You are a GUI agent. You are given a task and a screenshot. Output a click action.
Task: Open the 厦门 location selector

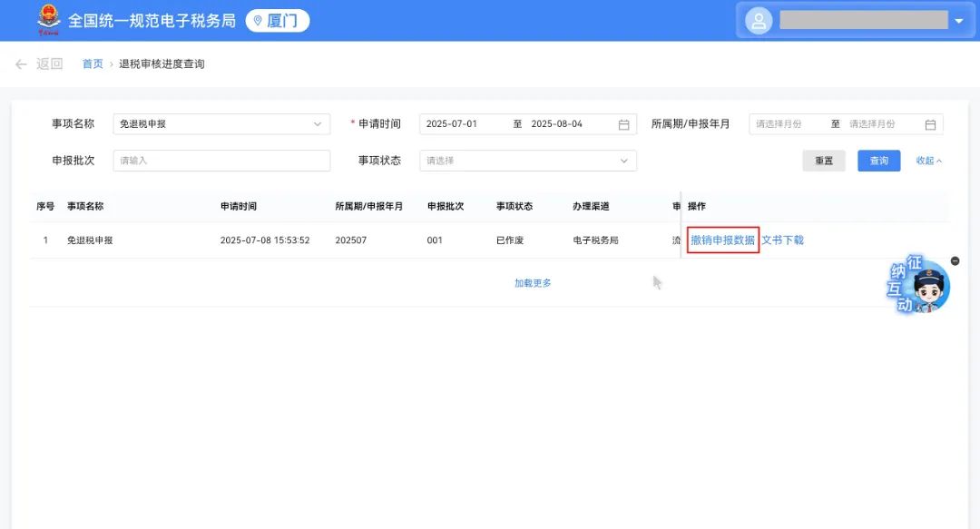(x=277, y=19)
